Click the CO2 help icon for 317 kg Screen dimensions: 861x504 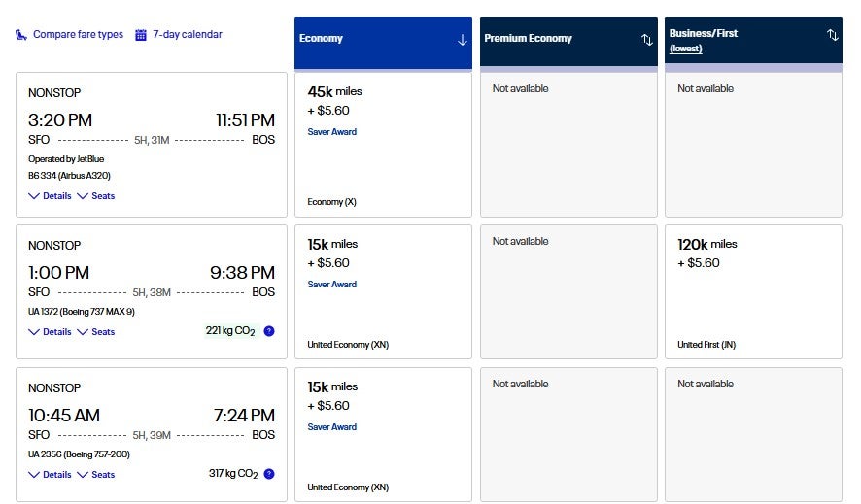[x=269, y=474]
